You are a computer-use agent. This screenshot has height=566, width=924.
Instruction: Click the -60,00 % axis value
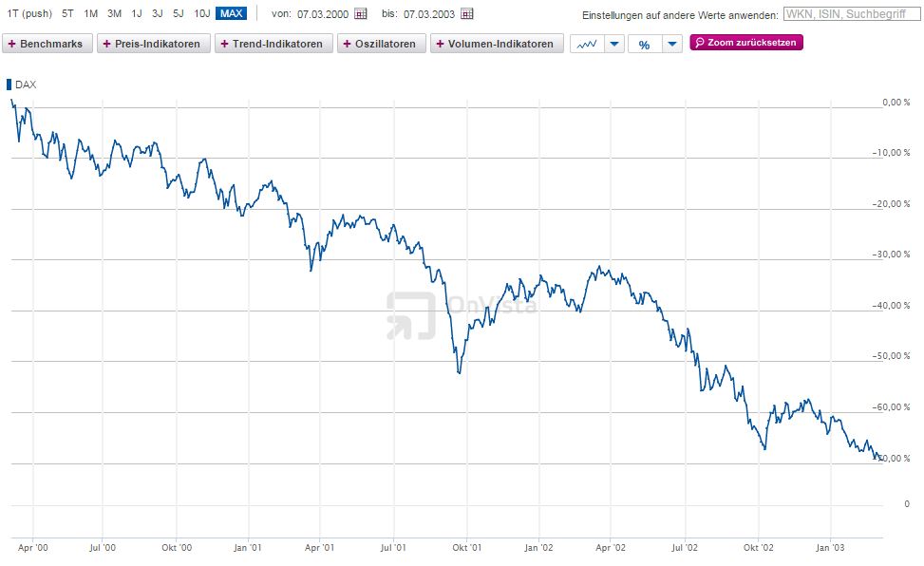891,407
